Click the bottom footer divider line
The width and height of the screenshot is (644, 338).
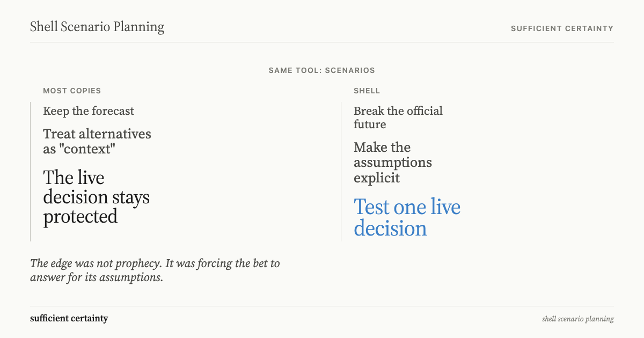322,306
